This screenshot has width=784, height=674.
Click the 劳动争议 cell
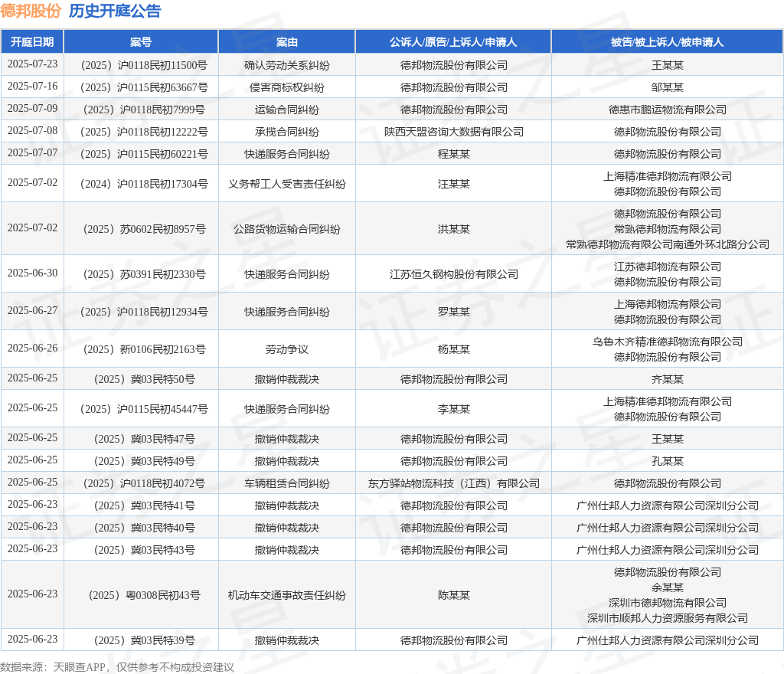(287, 349)
